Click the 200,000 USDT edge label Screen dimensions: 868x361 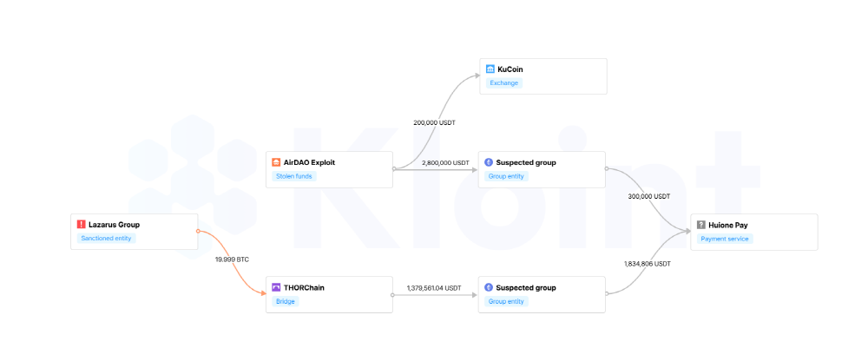point(435,123)
